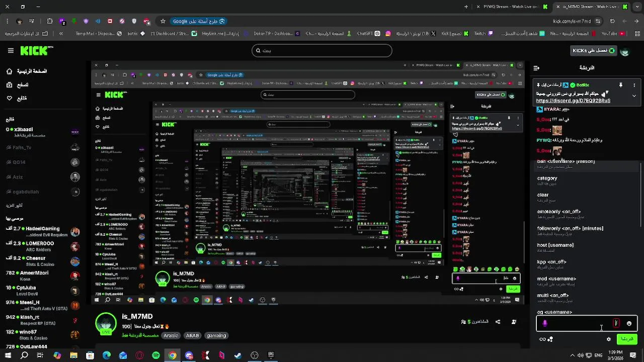Click the infinity chat identity icon
The image size is (644, 362).
[542, 339]
